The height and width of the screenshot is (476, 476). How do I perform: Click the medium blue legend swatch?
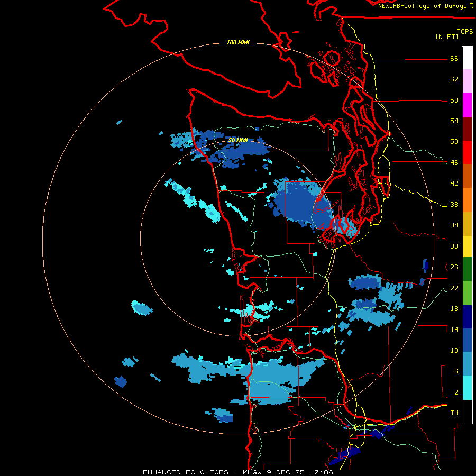pos(467,341)
